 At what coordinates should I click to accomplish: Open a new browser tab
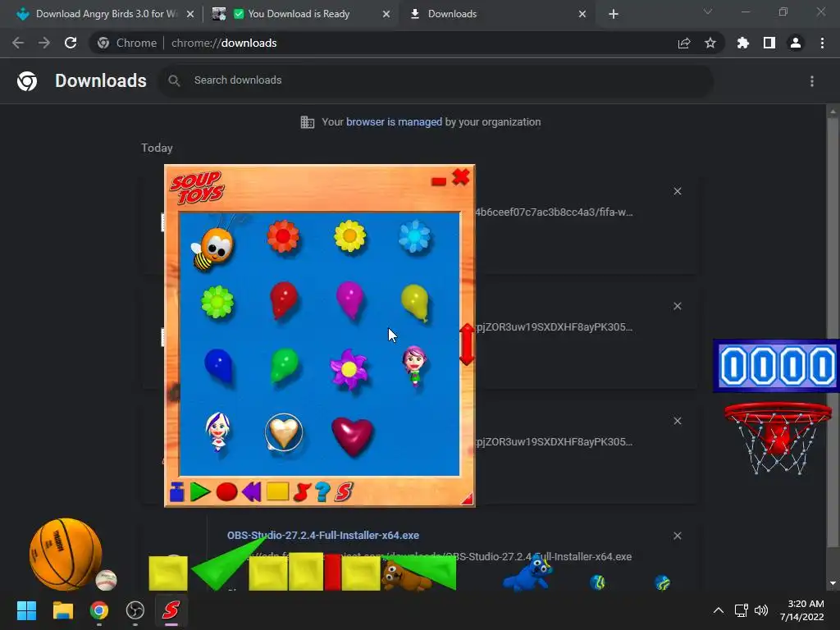(614, 14)
